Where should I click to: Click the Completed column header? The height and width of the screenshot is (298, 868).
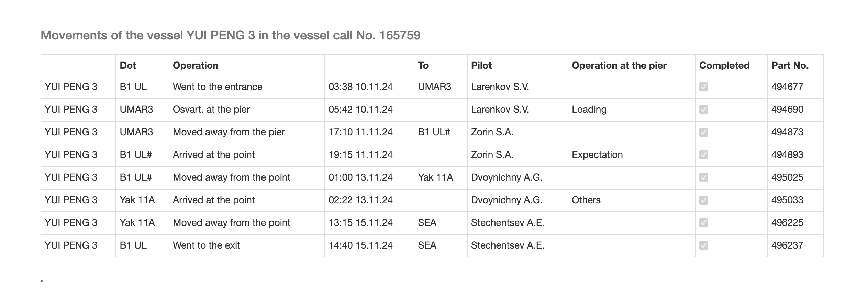coord(724,65)
